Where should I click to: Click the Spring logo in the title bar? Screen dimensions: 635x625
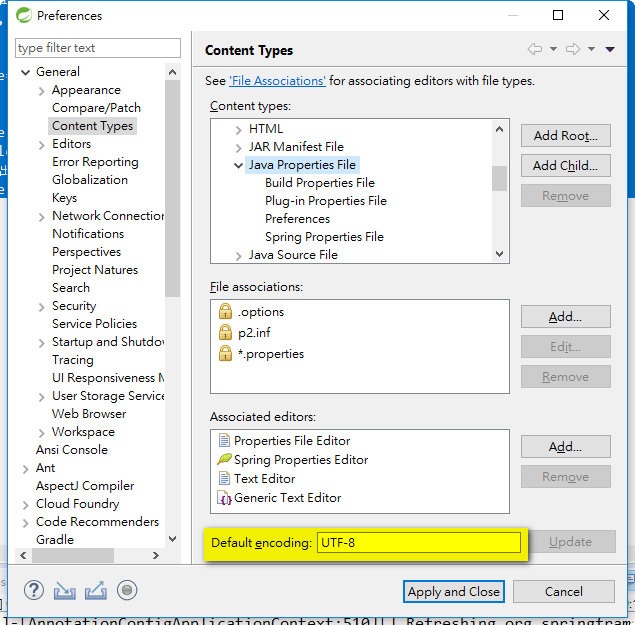pos(23,15)
